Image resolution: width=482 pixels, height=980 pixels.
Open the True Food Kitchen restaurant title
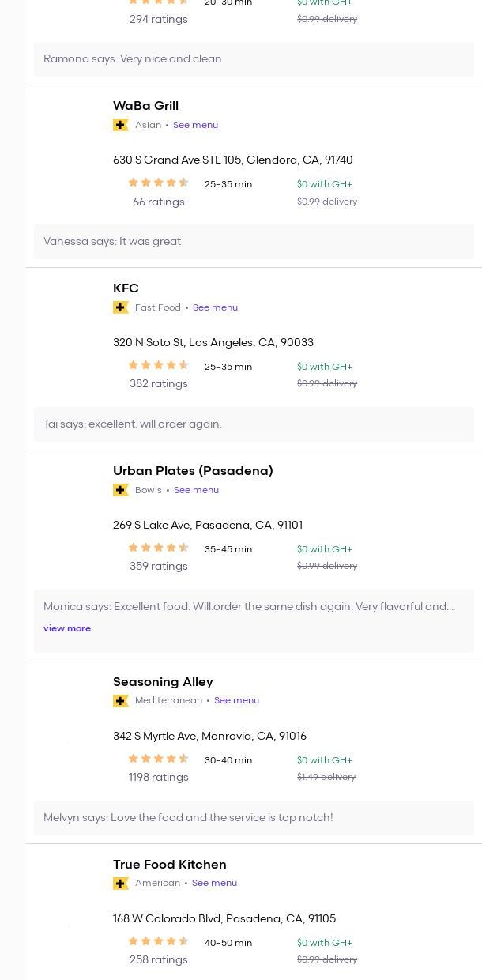pos(169,865)
